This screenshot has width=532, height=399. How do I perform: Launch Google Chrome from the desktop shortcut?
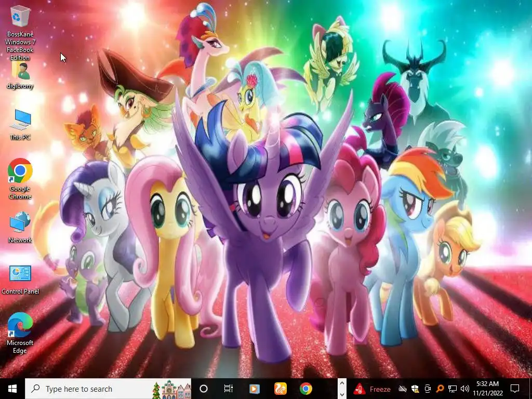[x=20, y=179]
